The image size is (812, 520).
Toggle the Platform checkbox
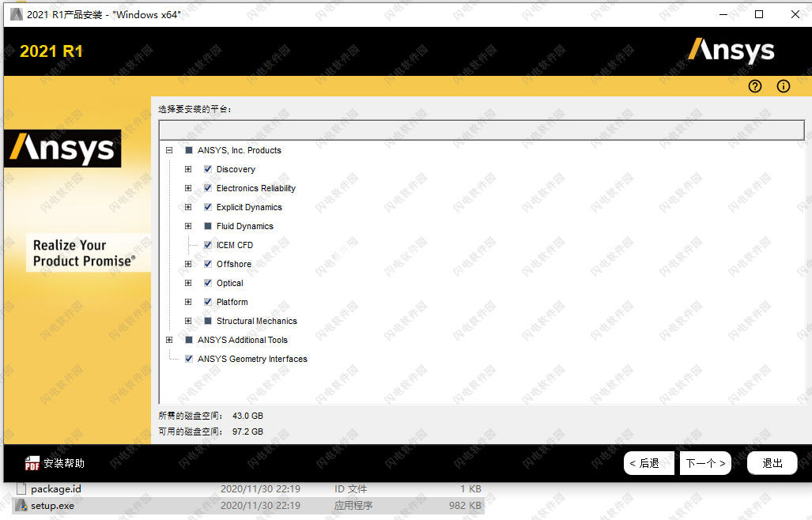pos(208,302)
